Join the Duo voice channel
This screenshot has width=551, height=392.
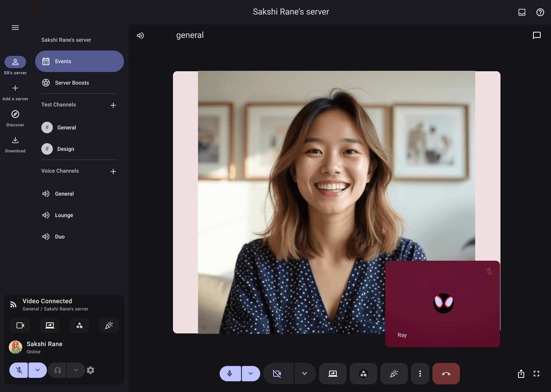click(x=80, y=237)
